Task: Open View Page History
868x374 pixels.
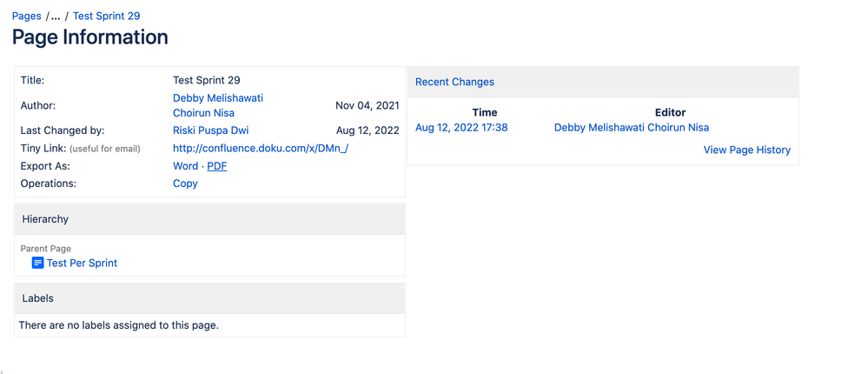Action: pyautogui.click(x=746, y=150)
